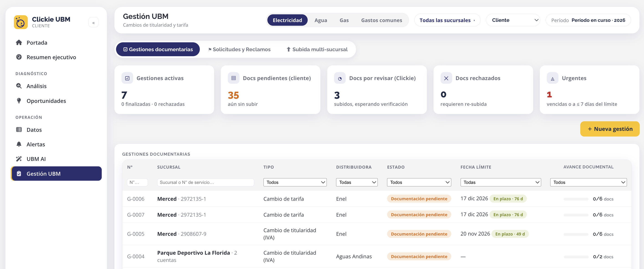
Task: Open Oportunidades from the sidebar
Action: pyautogui.click(x=56, y=101)
